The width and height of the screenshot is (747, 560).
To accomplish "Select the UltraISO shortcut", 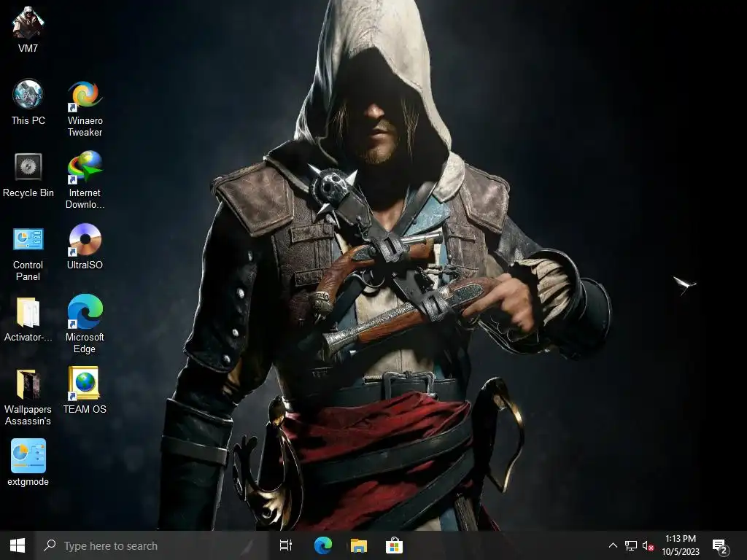I will point(85,246).
